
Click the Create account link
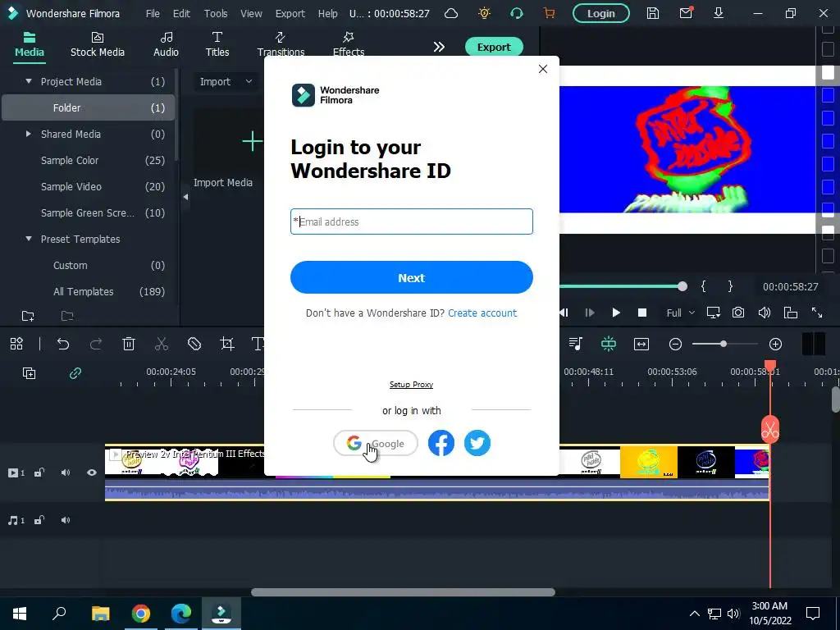coord(482,313)
